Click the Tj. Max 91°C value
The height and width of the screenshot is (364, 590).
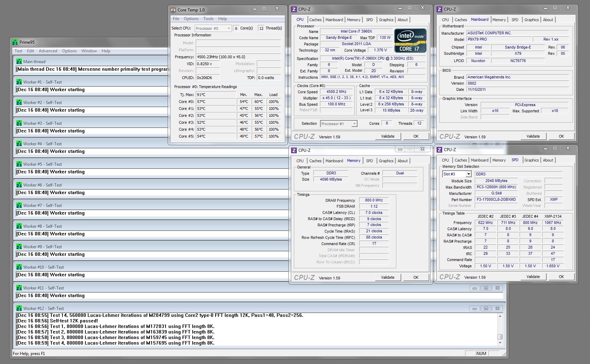[216, 95]
